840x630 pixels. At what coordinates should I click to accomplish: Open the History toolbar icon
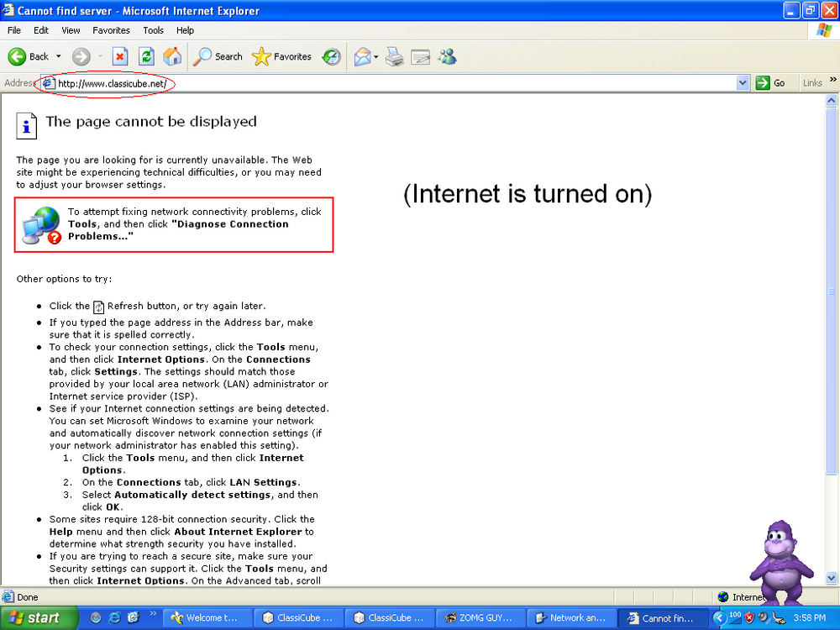pyautogui.click(x=332, y=56)
